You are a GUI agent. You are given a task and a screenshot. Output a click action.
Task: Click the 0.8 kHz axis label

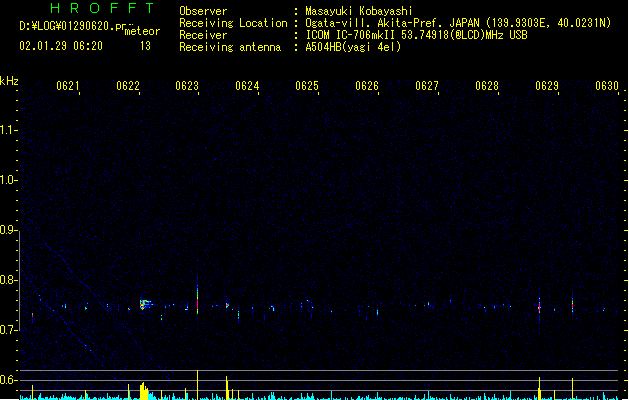8,280
